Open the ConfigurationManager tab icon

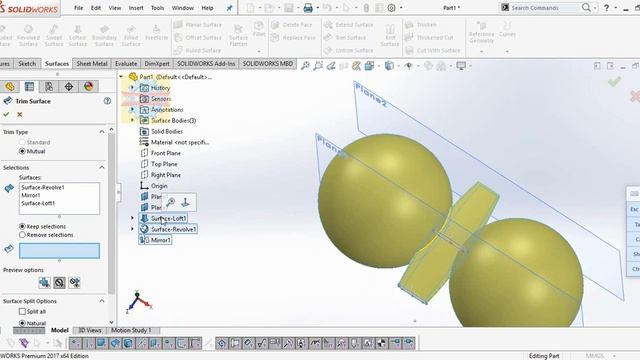tap(49, 86)
